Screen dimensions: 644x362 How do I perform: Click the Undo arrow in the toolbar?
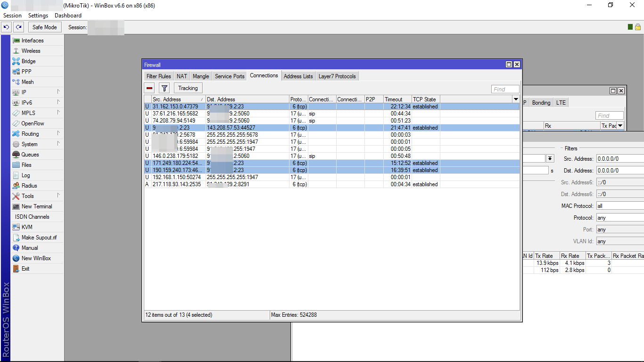tap(7, 27)
